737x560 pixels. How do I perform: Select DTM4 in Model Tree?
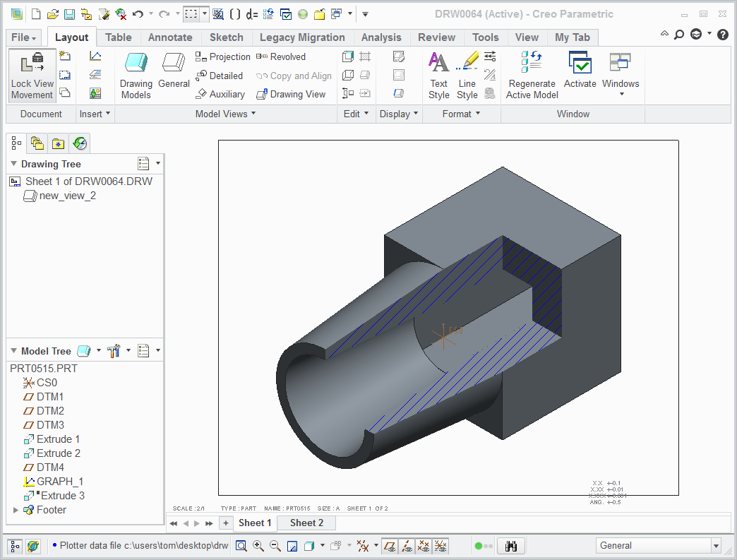click(44, 467)
